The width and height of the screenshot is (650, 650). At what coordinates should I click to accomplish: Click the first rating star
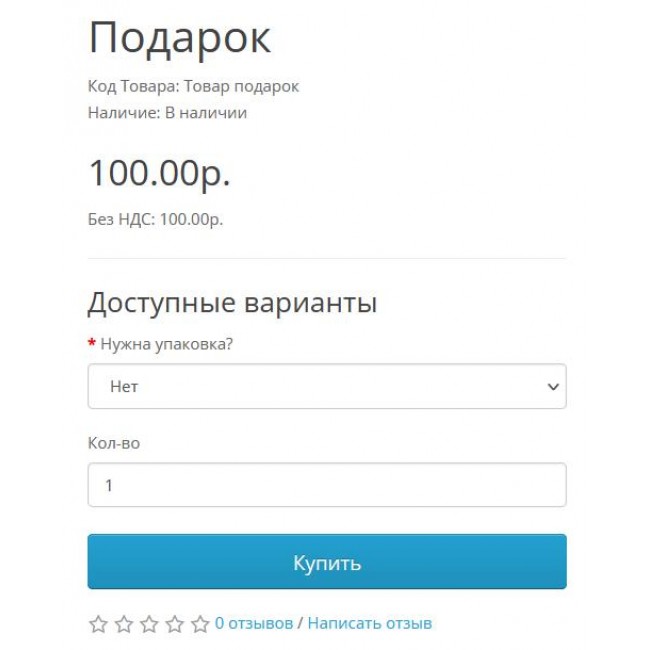(x=98, y=624)
